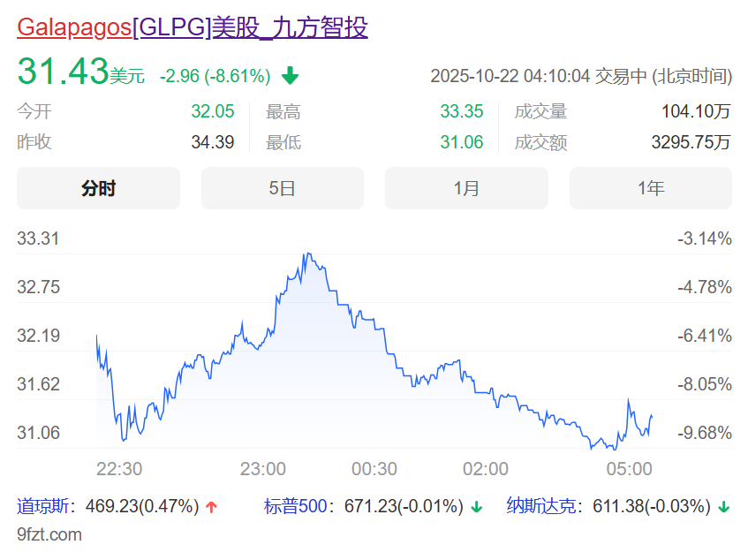Click the 道琼斯 value 469.23(0.47%)

click(142, 506)
